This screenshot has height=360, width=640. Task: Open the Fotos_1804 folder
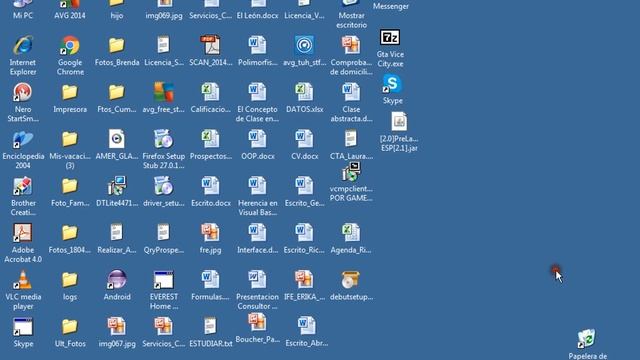point(70,233)
